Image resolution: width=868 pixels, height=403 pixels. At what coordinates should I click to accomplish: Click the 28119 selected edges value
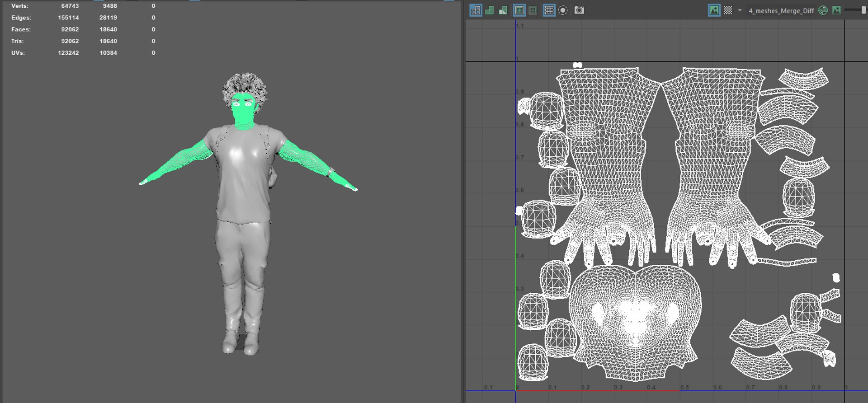108,18
